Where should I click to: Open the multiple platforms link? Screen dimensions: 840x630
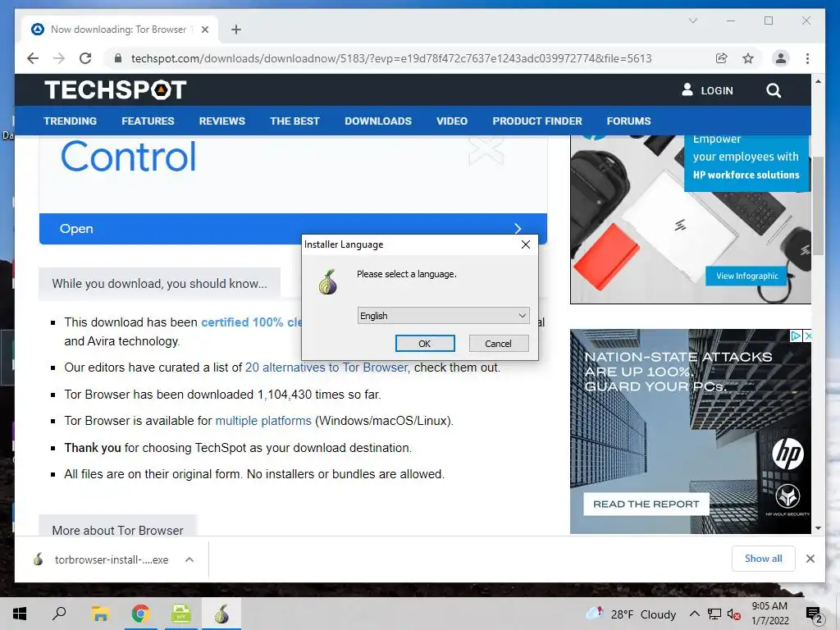(x=263, y=421)
